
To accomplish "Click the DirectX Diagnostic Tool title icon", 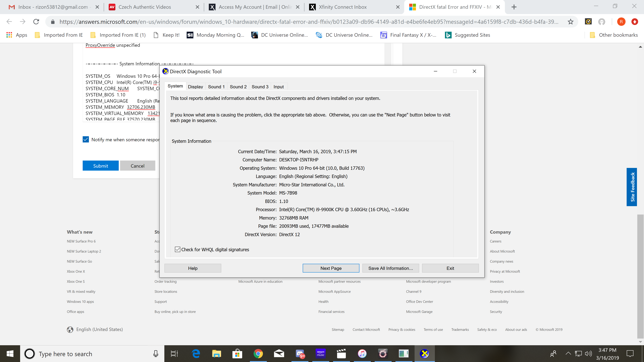I will coord(165,71).
